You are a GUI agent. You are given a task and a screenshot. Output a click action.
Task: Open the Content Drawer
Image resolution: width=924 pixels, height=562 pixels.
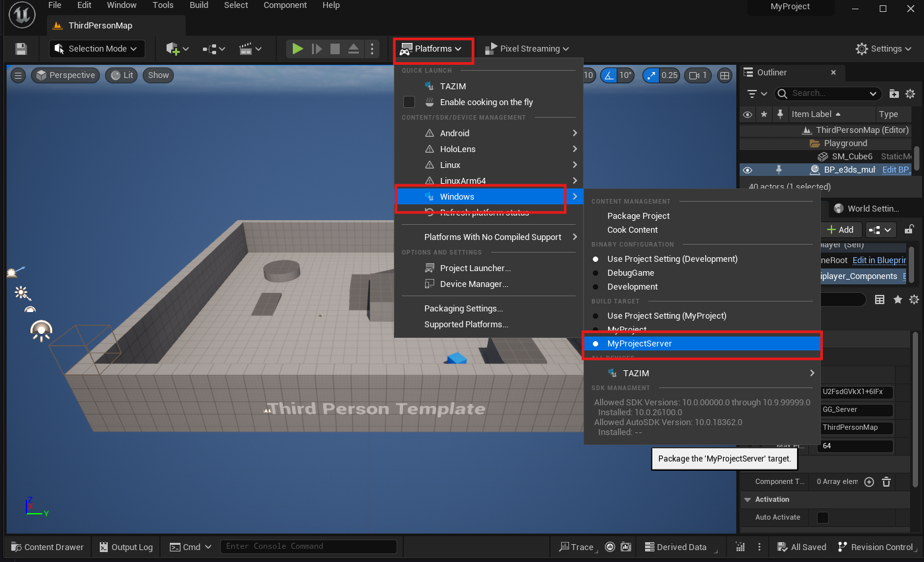click(x=47, y=547)
